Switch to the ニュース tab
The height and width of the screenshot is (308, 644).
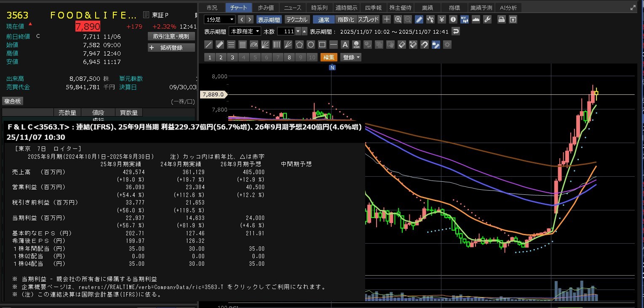point(293,8)
